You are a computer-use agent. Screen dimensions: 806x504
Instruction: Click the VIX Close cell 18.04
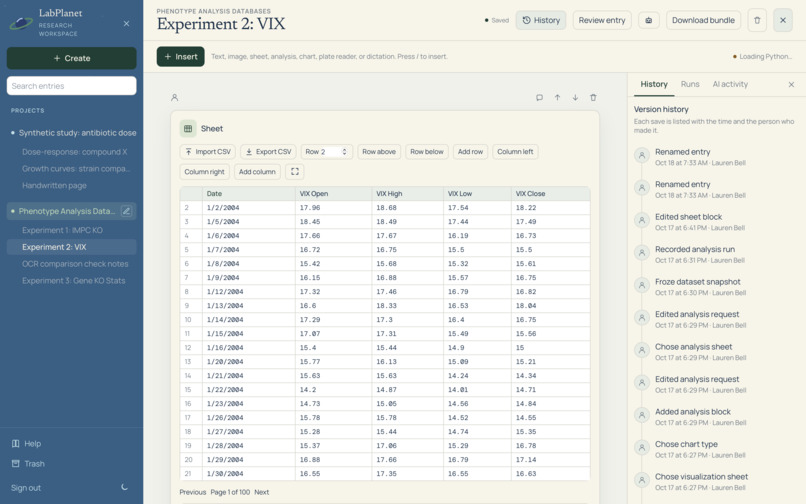[x=551, y=305]
